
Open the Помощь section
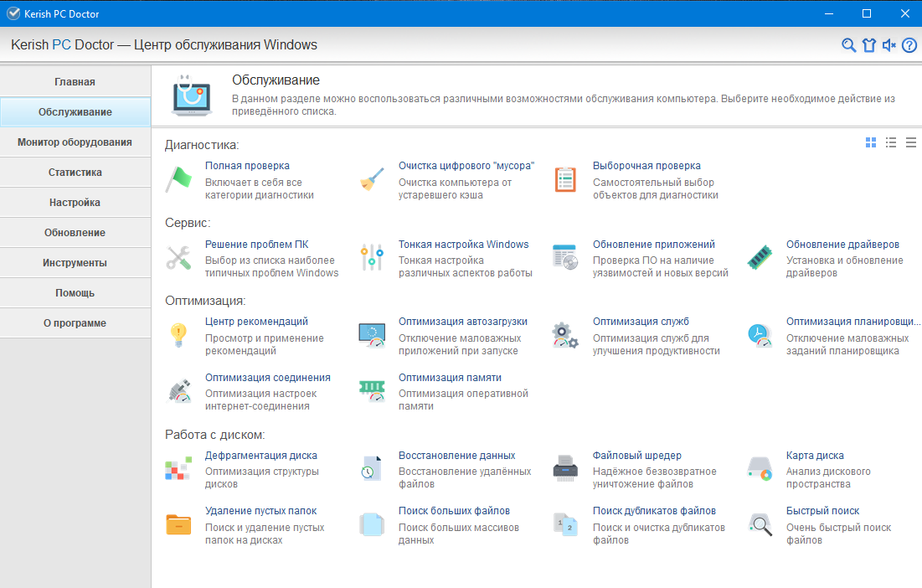click(x=75, y=293)
